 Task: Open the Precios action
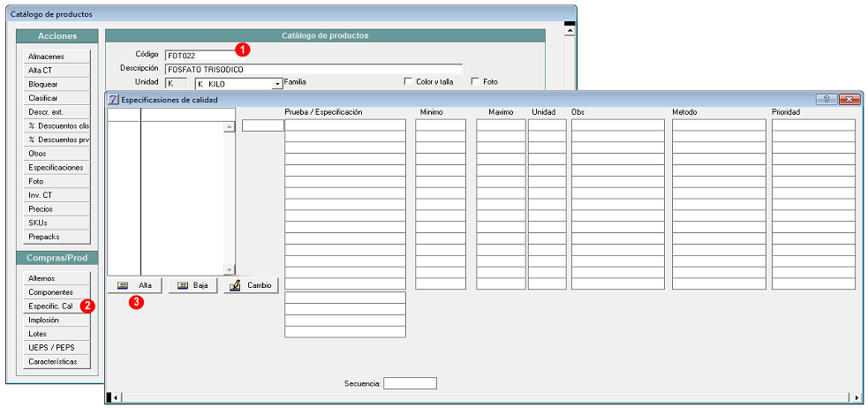point(57,208)
